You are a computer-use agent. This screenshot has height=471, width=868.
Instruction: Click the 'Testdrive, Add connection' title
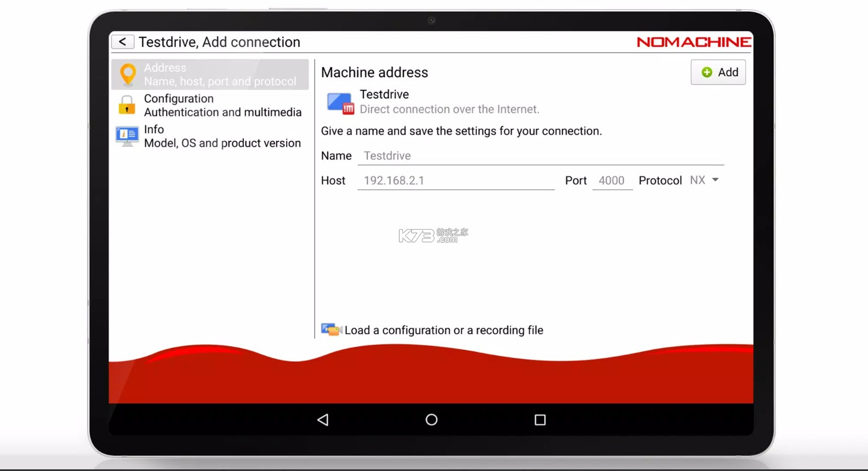click(219, 42)
